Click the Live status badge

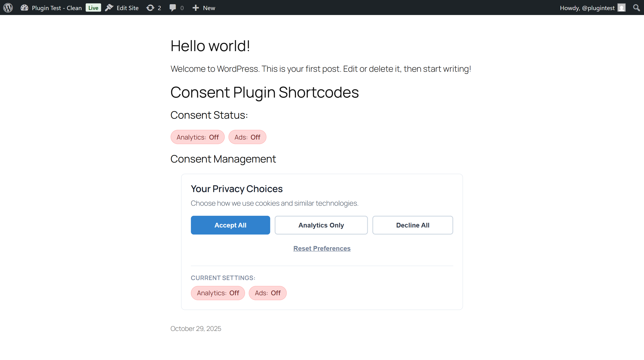click(93, 8)
